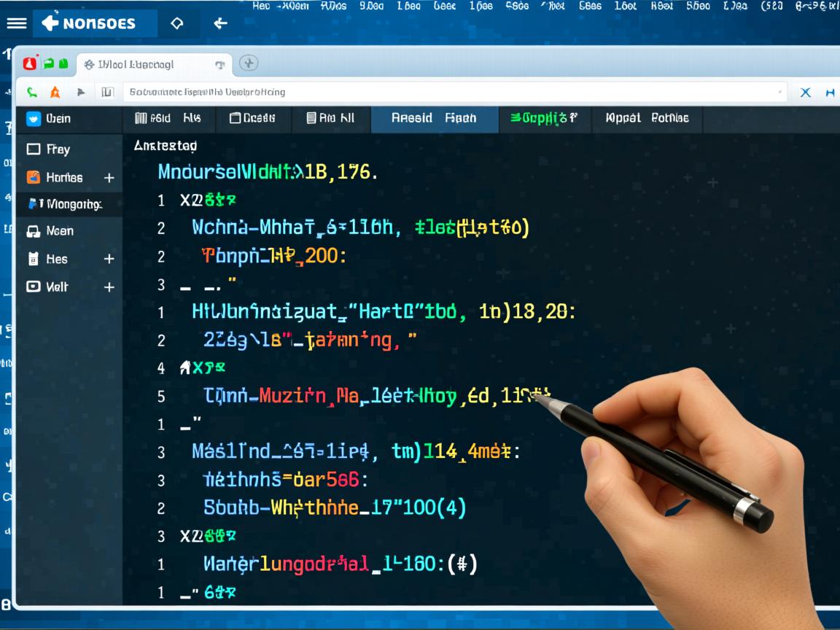Select the Mppal Rotfilac tab
Screen dimensions: 840x630
646,118
